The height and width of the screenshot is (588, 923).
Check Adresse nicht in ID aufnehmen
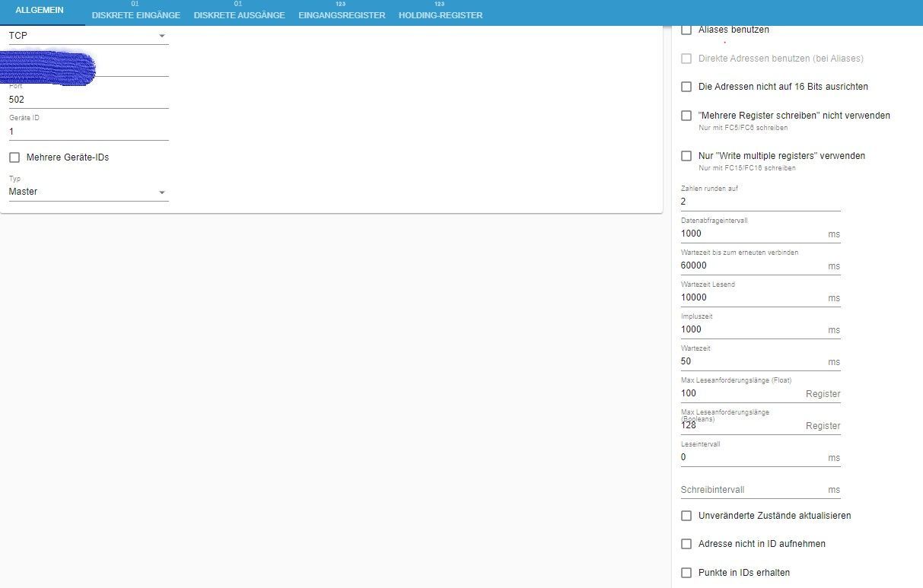pos(686,544)
